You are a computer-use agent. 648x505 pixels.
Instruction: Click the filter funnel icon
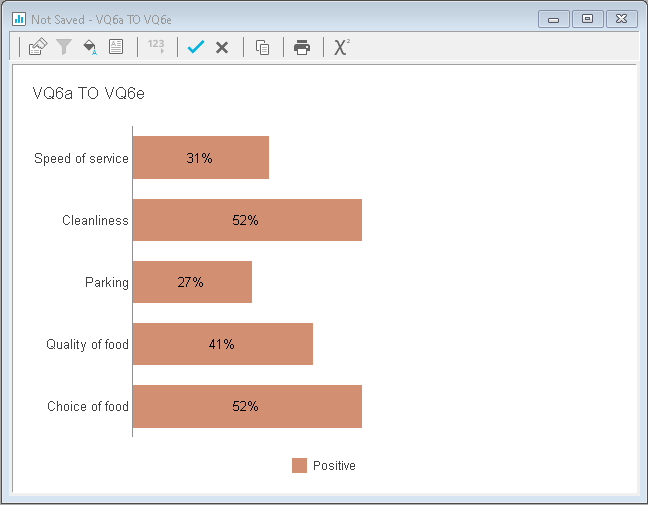64,47
